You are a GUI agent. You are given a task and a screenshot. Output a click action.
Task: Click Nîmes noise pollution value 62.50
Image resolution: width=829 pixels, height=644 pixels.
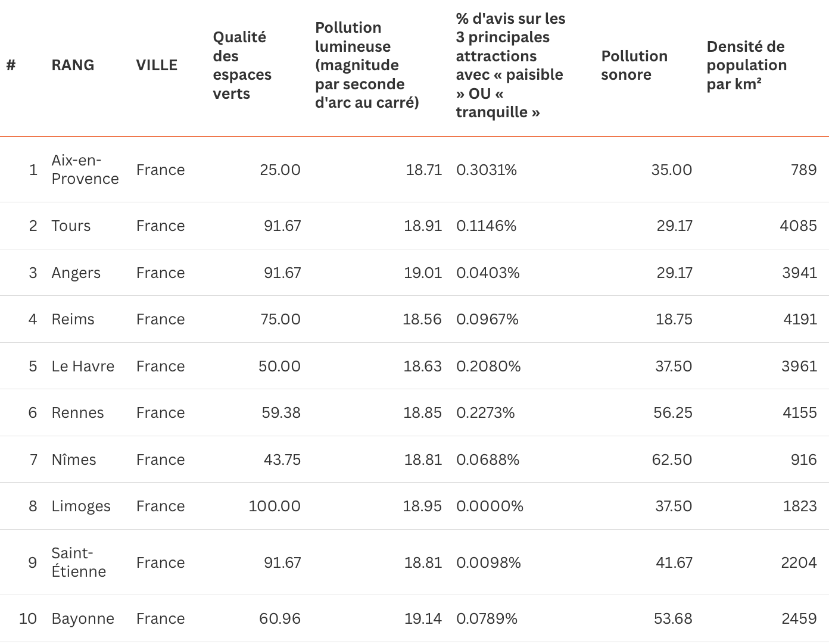click(x=672, y=459)
